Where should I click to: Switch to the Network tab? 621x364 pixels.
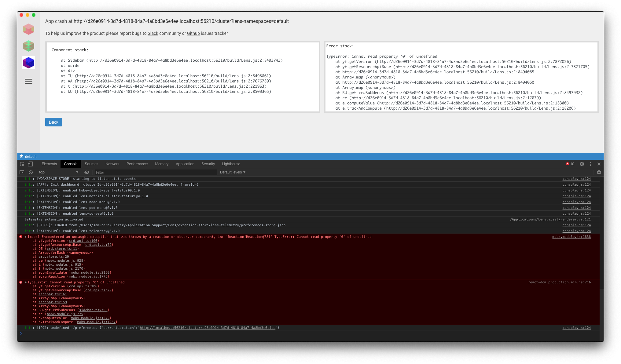click(x=112, y=164)
